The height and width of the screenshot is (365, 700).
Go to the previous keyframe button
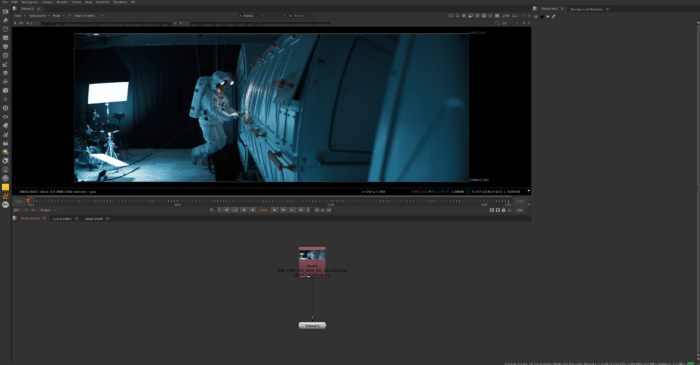[x=235, y=210]
